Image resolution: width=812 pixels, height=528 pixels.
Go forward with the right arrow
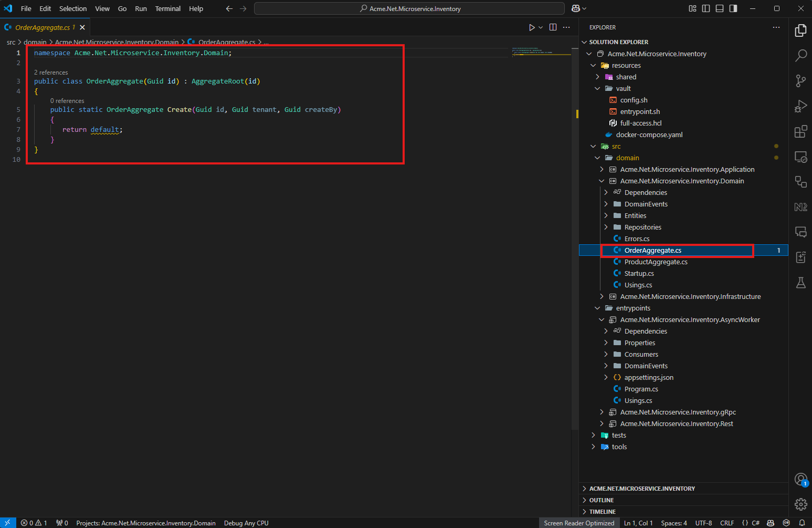click(243, 8)
